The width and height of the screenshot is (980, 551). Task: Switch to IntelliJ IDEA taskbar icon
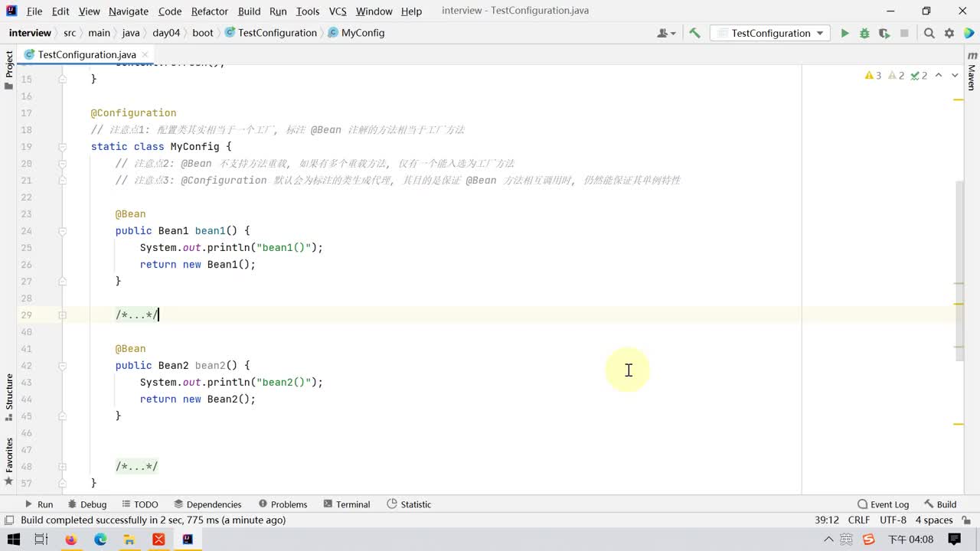tap(188, 540)
